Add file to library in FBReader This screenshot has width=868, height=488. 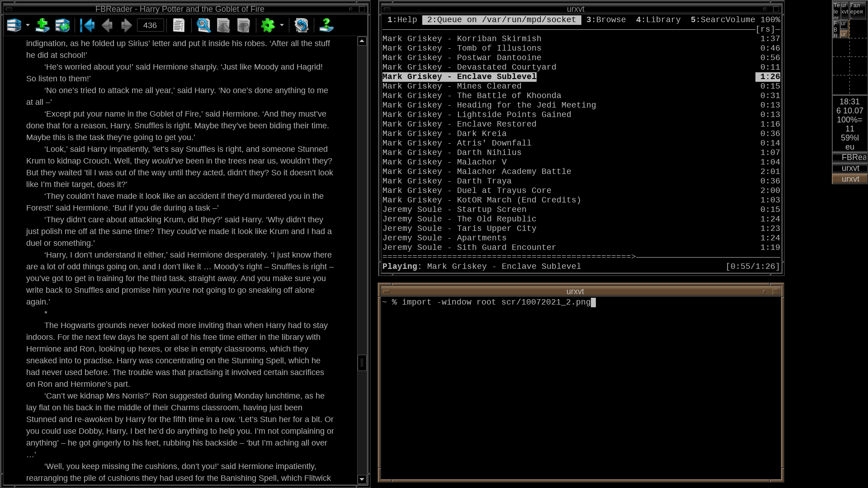click(x=42, y=25)
